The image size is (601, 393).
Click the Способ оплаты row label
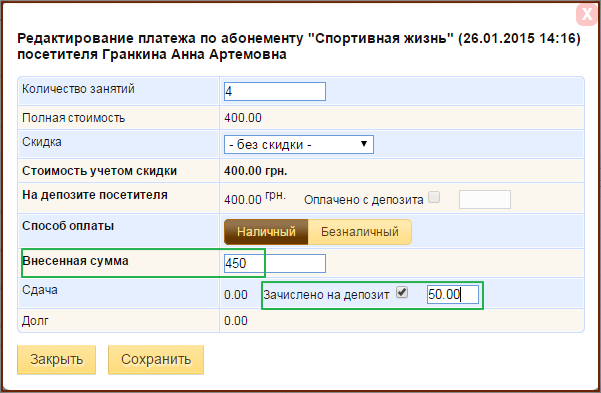[68, 226]
